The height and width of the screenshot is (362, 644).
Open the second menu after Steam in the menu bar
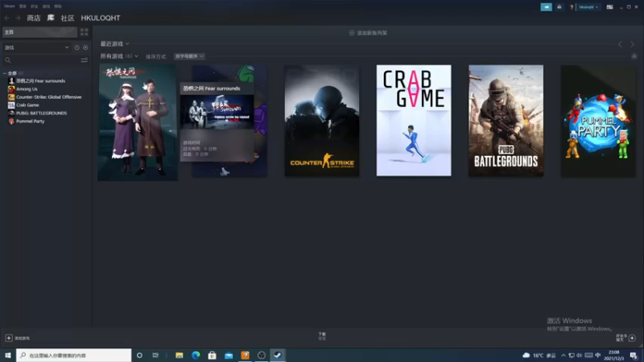pyautogui.click(x=23, y=6)
